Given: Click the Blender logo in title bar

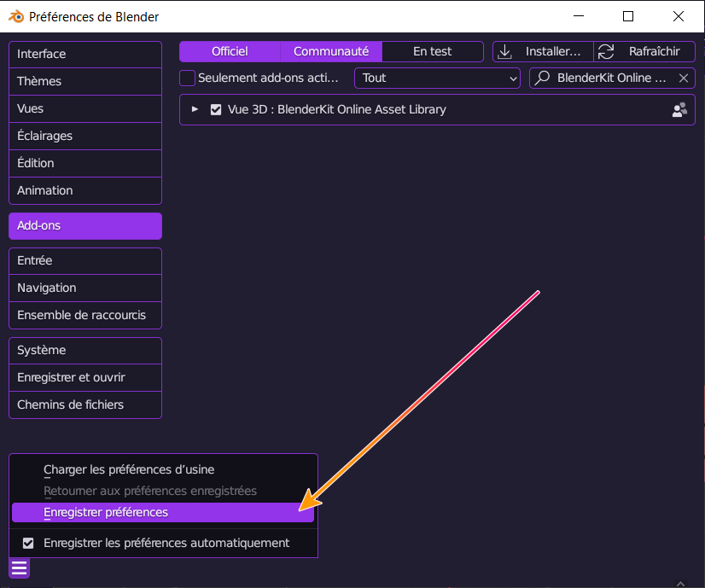Looking at the screenshot, I should (x=16, y=16).
